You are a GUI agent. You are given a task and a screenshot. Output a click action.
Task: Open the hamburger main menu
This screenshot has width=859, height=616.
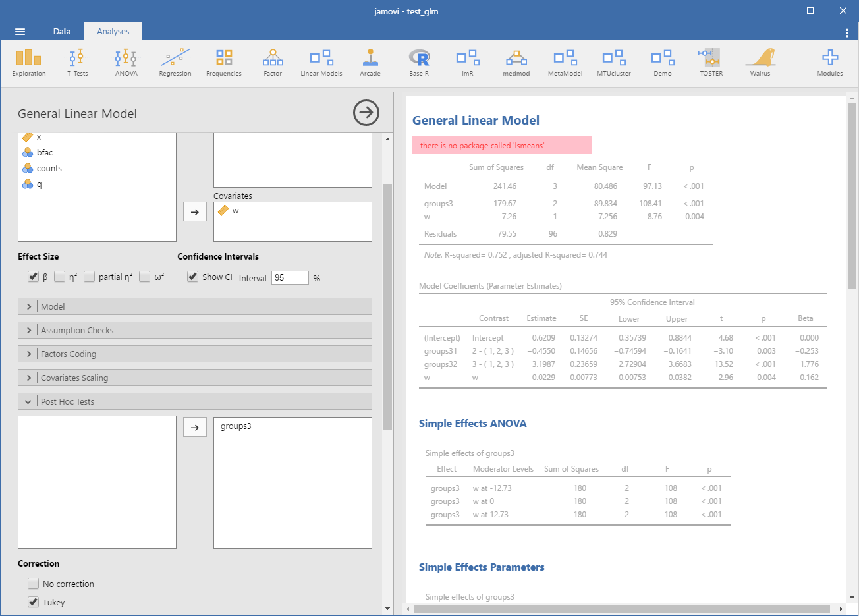coord(20,32)
